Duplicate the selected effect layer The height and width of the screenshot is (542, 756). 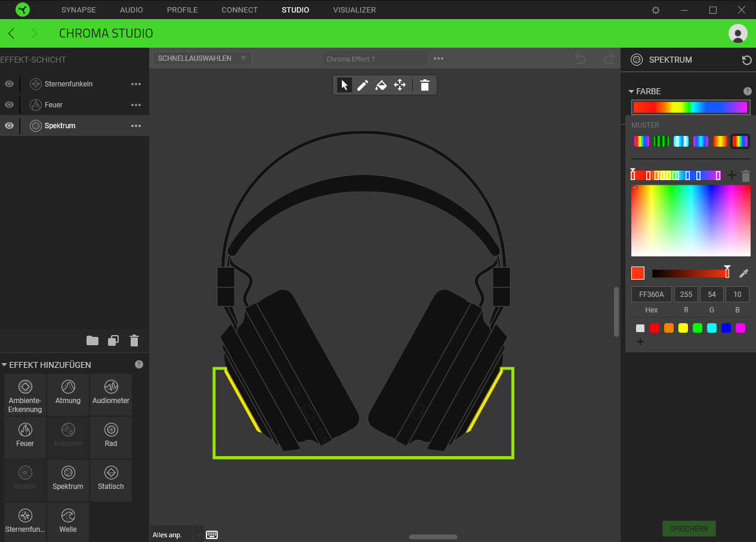113,340
